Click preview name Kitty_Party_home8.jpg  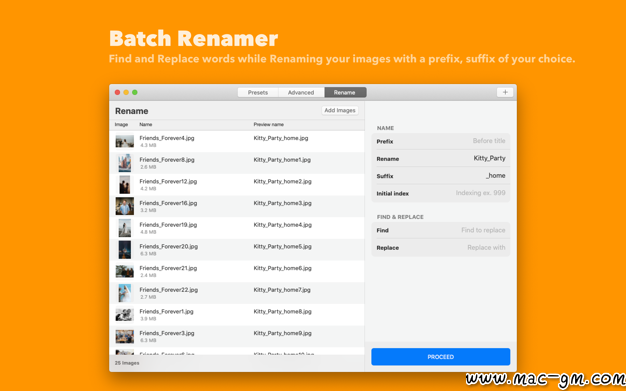point(282,311)
